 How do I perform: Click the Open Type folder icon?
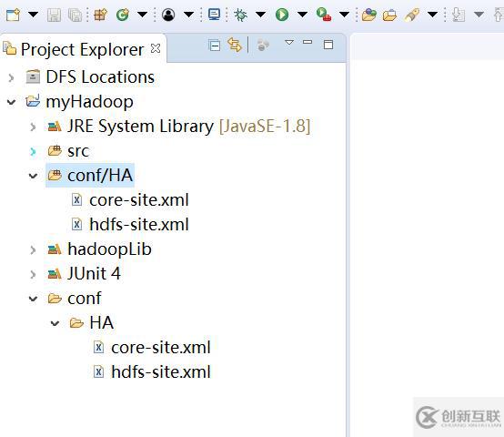[368, 15]
